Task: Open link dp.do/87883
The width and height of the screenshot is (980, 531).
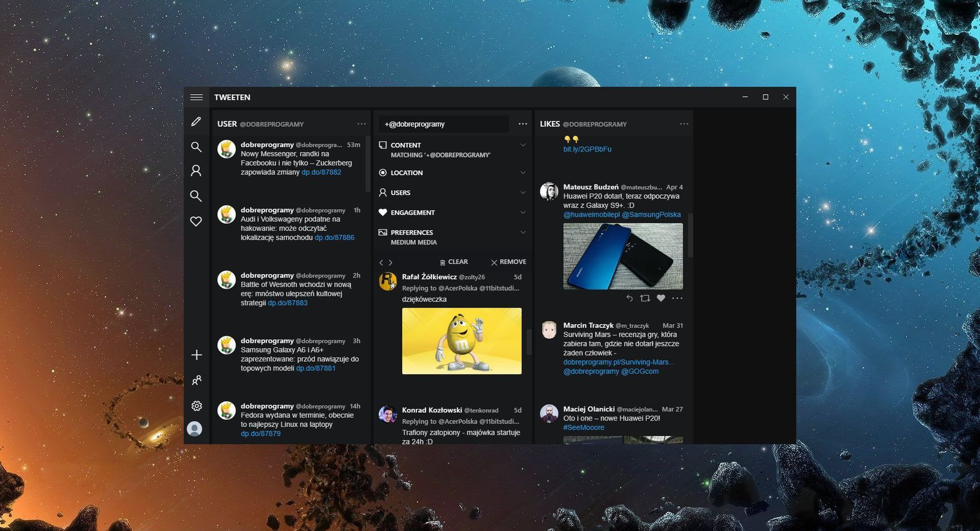Action: (x=288, y=303)
